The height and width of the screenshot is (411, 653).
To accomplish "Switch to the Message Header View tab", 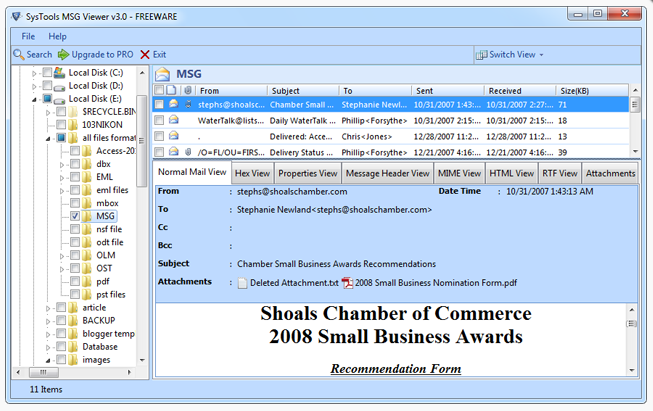I will (388, 173).
